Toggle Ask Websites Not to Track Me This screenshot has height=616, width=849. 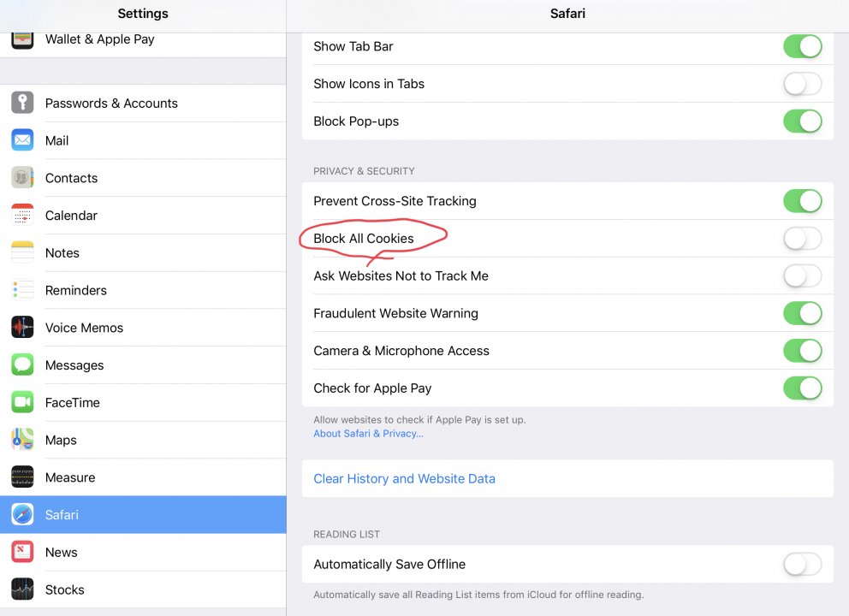coord(802,275)
